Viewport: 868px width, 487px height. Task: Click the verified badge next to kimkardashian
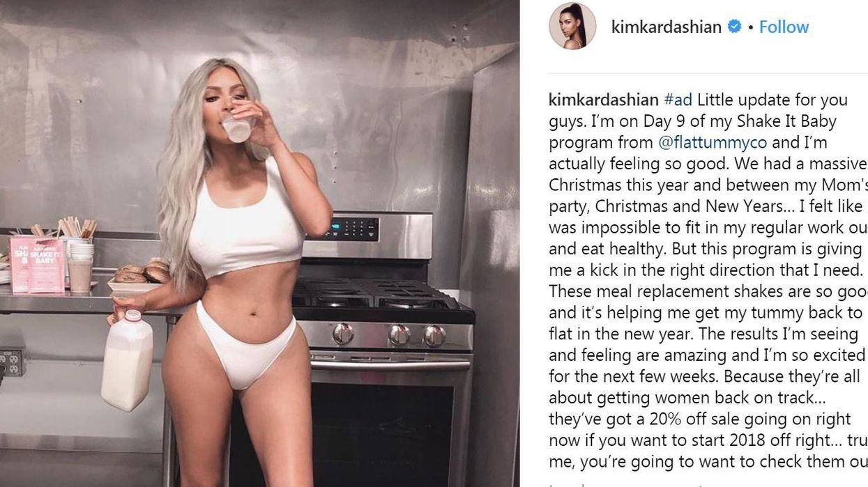(x=734, y=26)
